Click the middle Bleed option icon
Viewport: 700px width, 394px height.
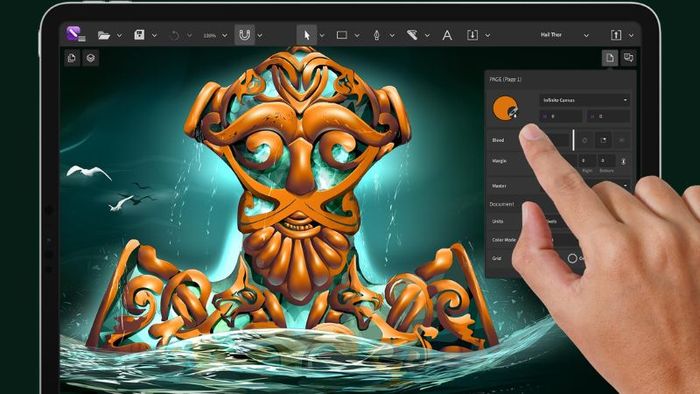pyautogui.click(x=604, y=140)
